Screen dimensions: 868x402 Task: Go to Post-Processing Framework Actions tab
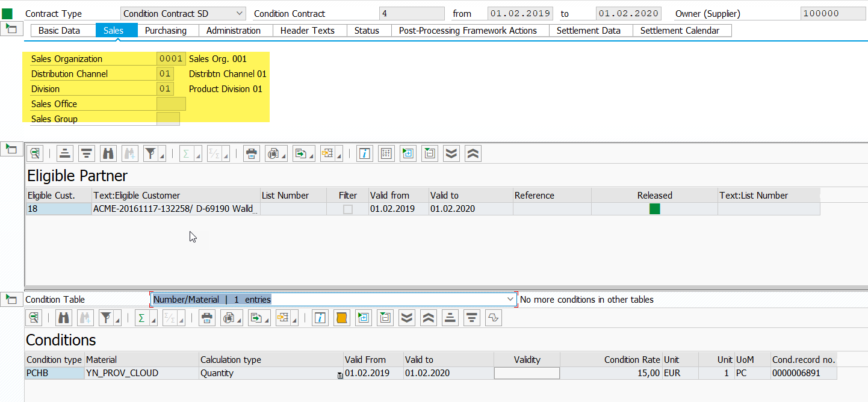click(468, 31)
